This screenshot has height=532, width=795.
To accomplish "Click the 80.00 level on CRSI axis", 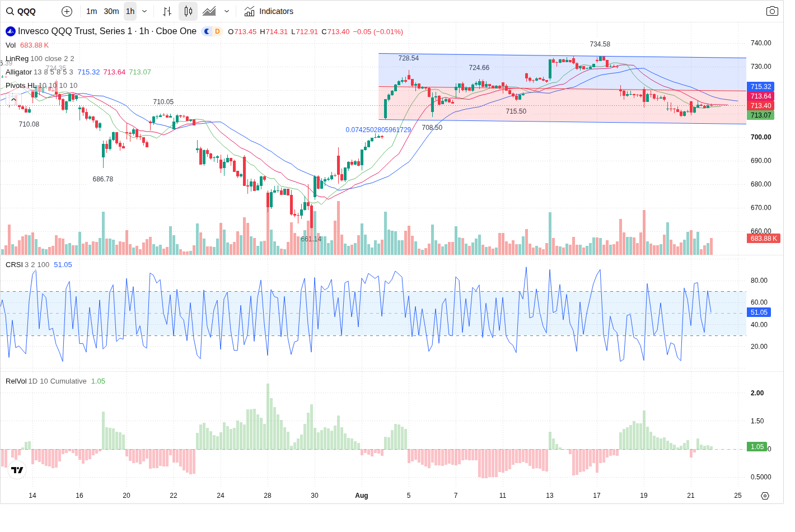I will click(759, 281).
